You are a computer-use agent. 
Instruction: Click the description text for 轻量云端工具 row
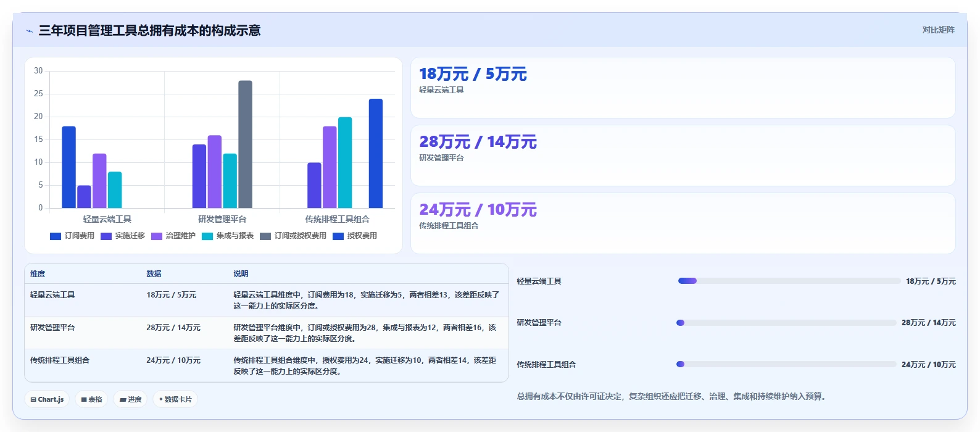(367, 301)
